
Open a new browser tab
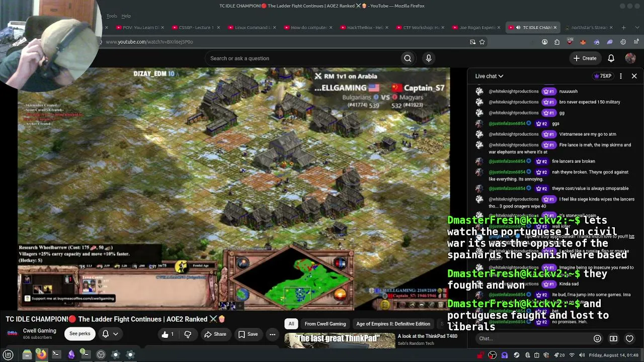pyautogui.click(x=623, y=28)
